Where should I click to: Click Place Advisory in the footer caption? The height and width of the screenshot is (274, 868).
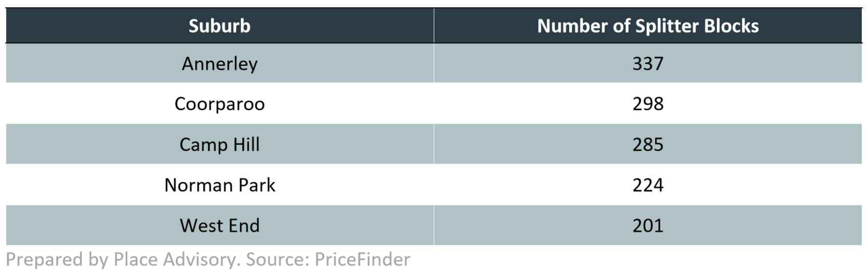click(x=175, y=259)
